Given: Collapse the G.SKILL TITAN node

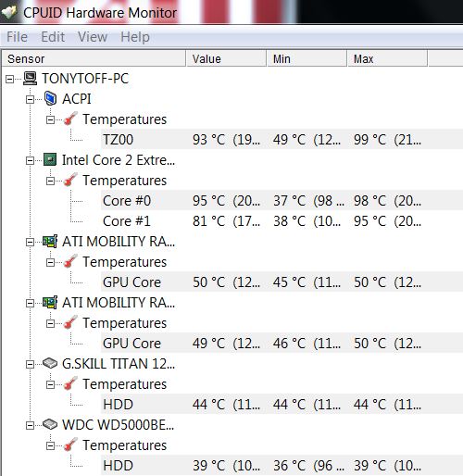Looking at the screenshot, I should pos(31,364).
